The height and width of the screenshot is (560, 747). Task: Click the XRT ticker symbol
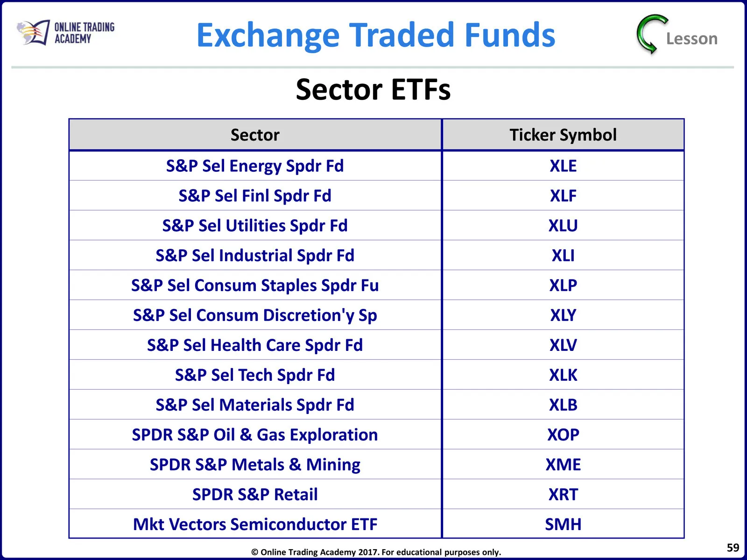tap(563, 495)
